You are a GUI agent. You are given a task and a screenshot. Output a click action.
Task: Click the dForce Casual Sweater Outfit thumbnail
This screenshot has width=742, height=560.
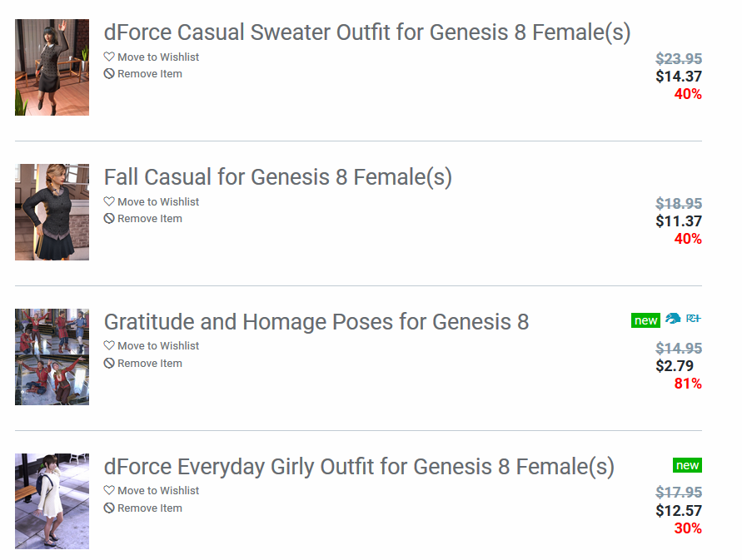[52, 67]
